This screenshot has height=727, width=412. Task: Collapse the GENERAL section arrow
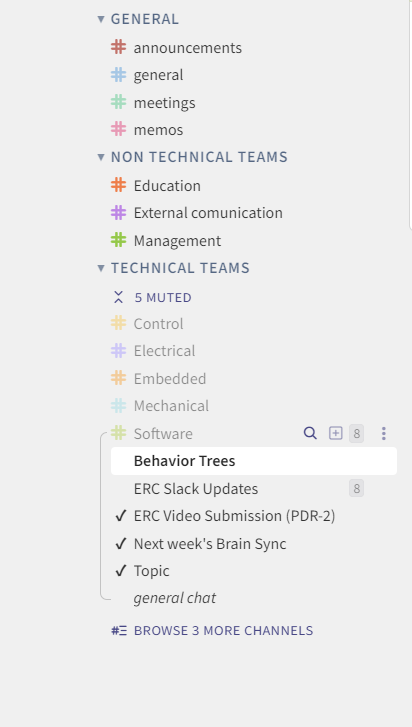click(101, 19)
